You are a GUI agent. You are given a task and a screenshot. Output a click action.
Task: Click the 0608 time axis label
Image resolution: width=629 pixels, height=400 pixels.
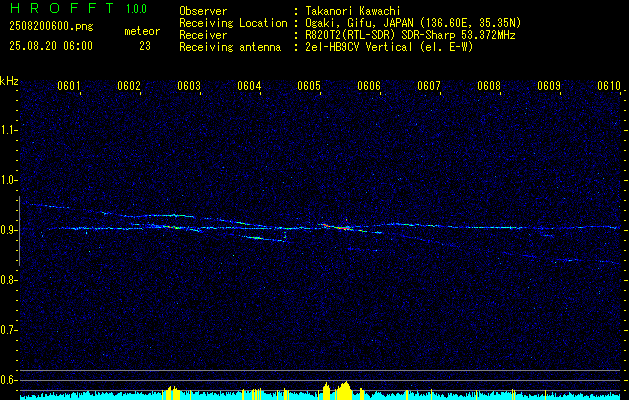(489, 86)
